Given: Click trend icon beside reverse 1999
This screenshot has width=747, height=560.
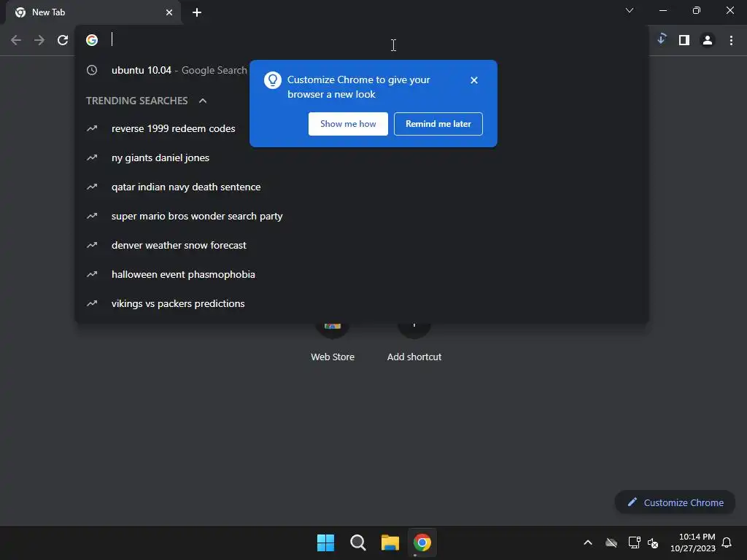Looking at the screenshot, I should coord(92,128).
